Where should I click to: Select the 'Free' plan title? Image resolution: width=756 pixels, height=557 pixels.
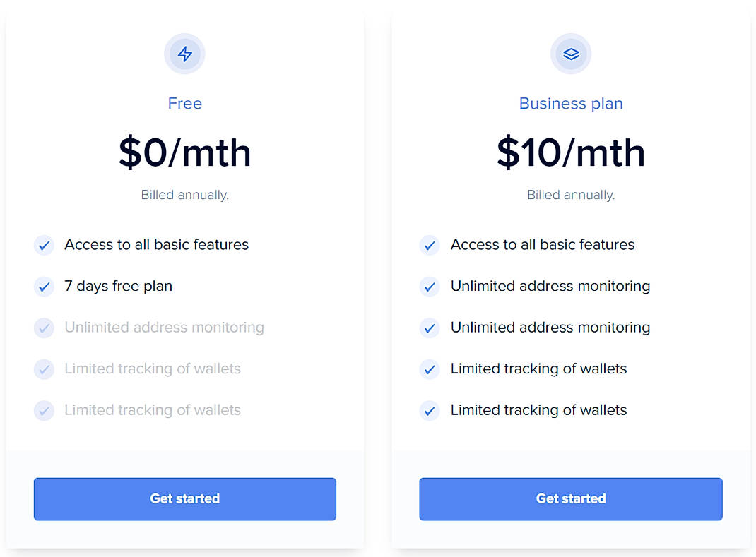184,103
